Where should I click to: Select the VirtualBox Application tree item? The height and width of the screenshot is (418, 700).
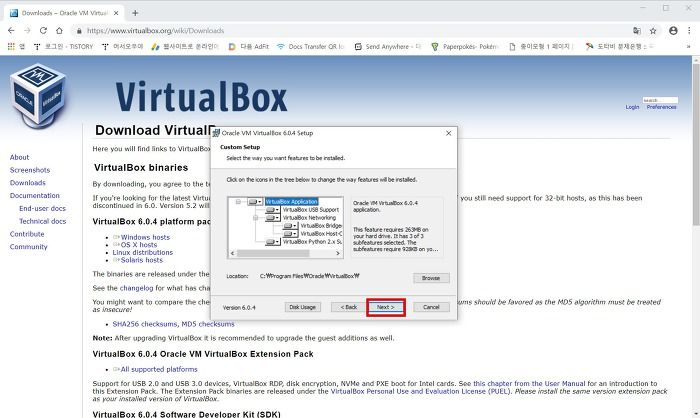click(292, 202)
